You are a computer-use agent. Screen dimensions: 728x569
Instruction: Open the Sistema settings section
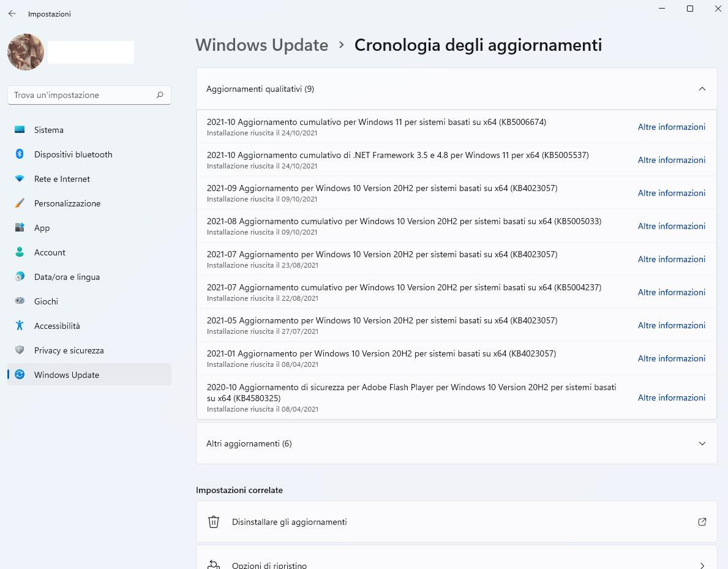coord(89,130)
